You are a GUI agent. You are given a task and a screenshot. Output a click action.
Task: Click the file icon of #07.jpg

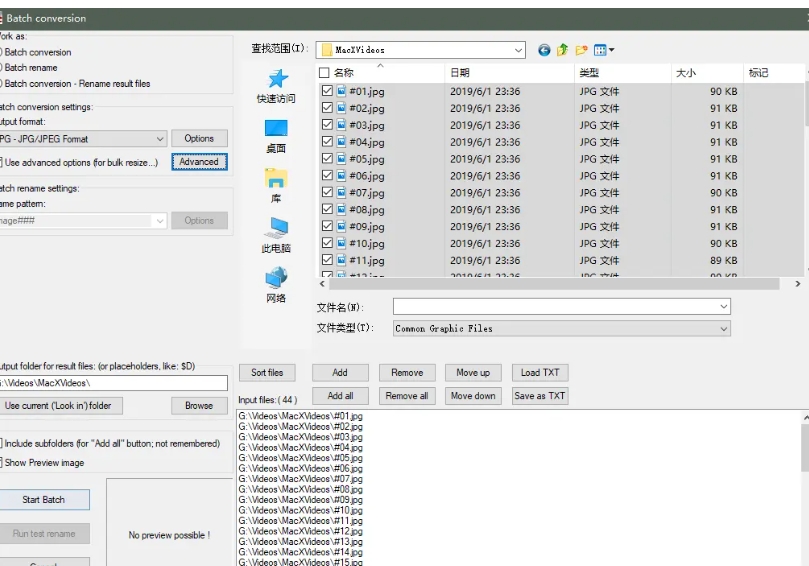(342, 192)
